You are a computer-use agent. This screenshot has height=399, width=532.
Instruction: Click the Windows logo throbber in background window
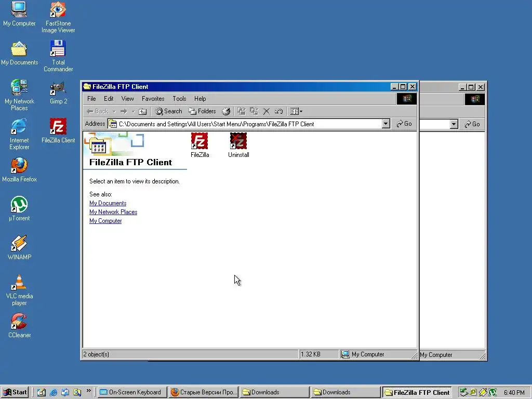[x=475, y=99]
